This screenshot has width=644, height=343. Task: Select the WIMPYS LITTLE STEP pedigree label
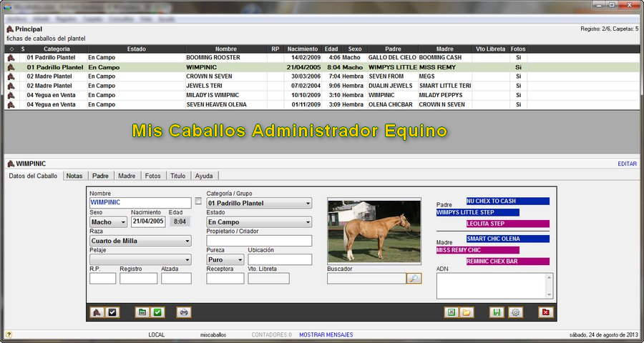[x=478, y=212]
